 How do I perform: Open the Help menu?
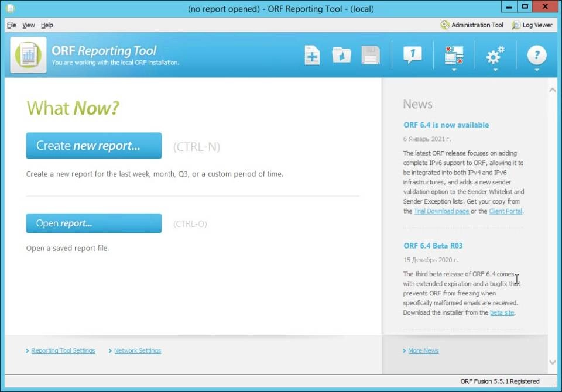[x=47, y=25]
